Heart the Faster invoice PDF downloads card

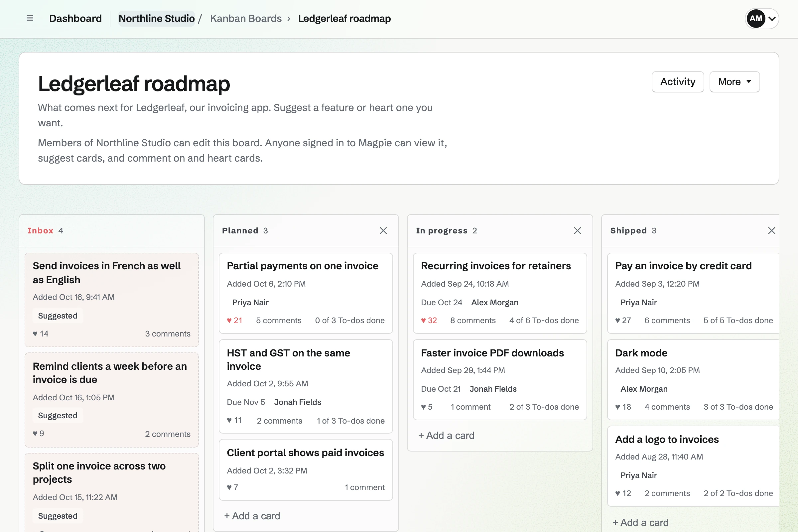click(427, 407)
